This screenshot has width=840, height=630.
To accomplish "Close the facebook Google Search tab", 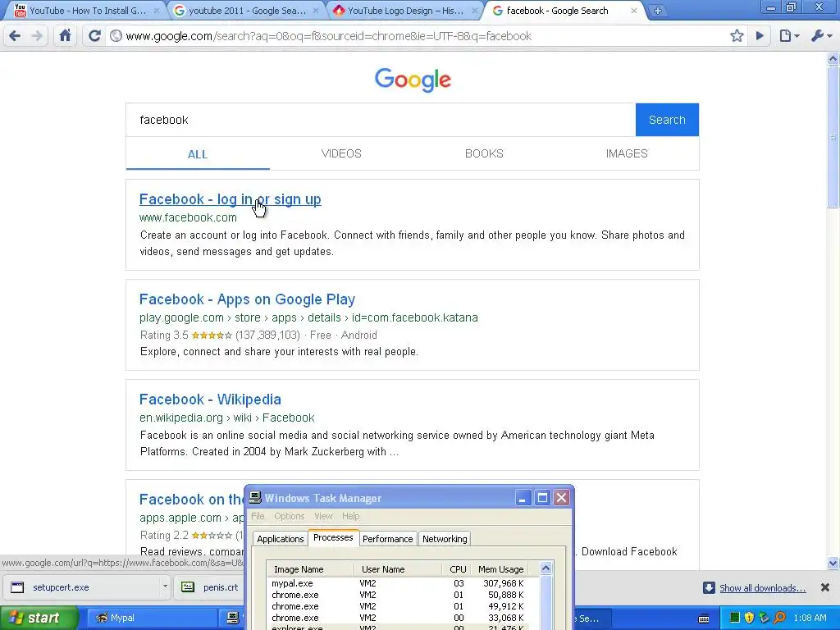I will (634, 11).
